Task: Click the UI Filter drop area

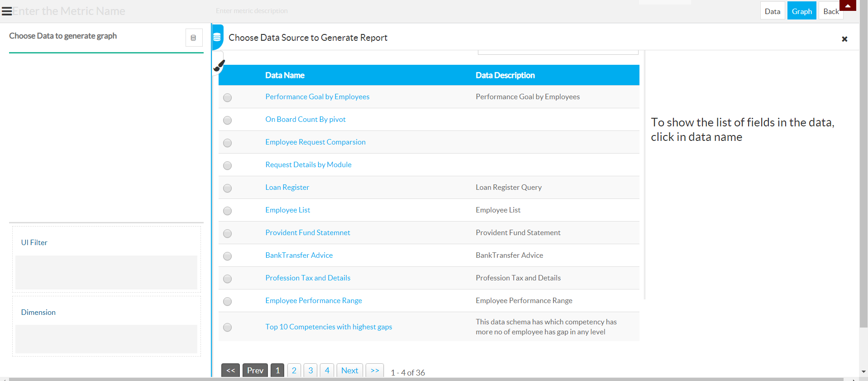Action: (106, 272)
